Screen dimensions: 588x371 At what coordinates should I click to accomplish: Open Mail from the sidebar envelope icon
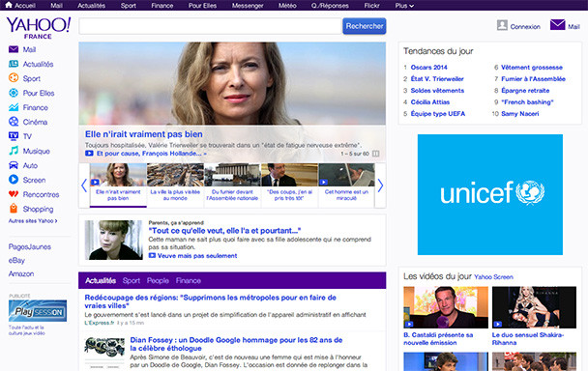tap(14, 49)
